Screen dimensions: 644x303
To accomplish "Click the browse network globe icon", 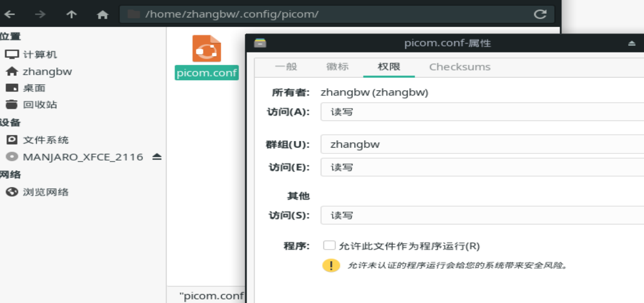I will coord(12,192).
